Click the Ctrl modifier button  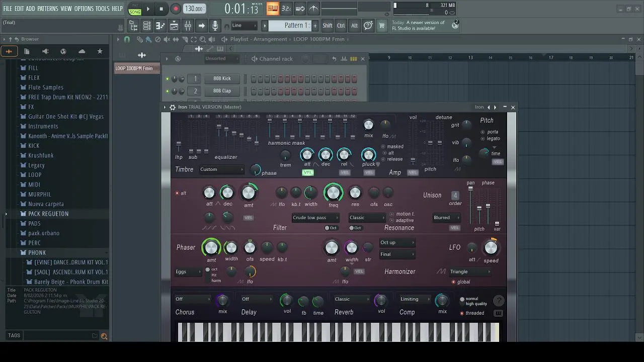tap(341, 26)
